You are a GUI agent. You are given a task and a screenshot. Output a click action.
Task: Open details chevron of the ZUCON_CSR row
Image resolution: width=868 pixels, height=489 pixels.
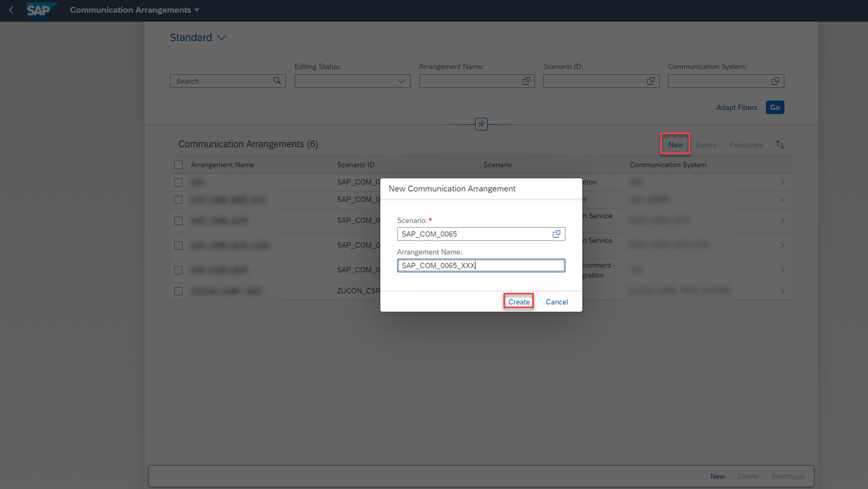point(782,291)
